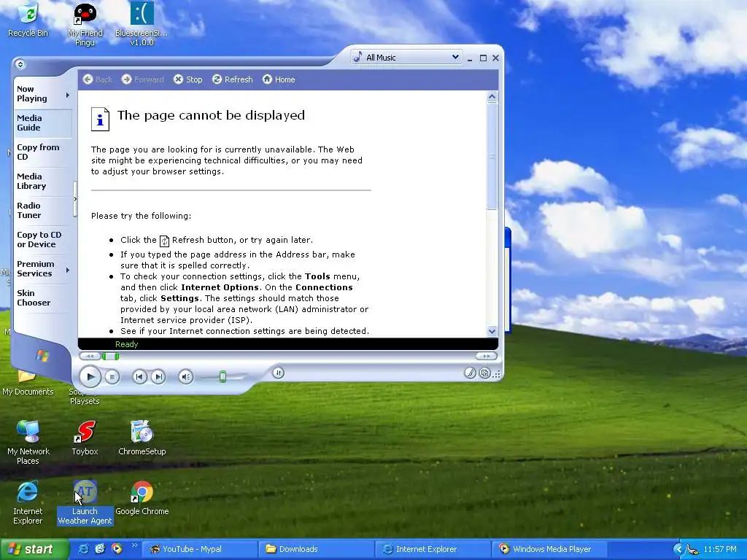The height and width of the screenshot is (560, 747).
Task: Open Copy to CD or Device
Action: click(x=43, y=239)
